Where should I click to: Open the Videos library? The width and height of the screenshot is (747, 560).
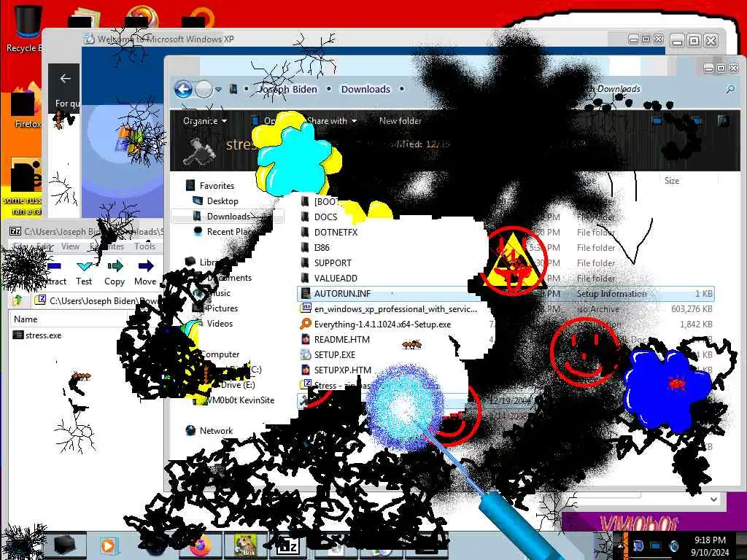(220, 323)
